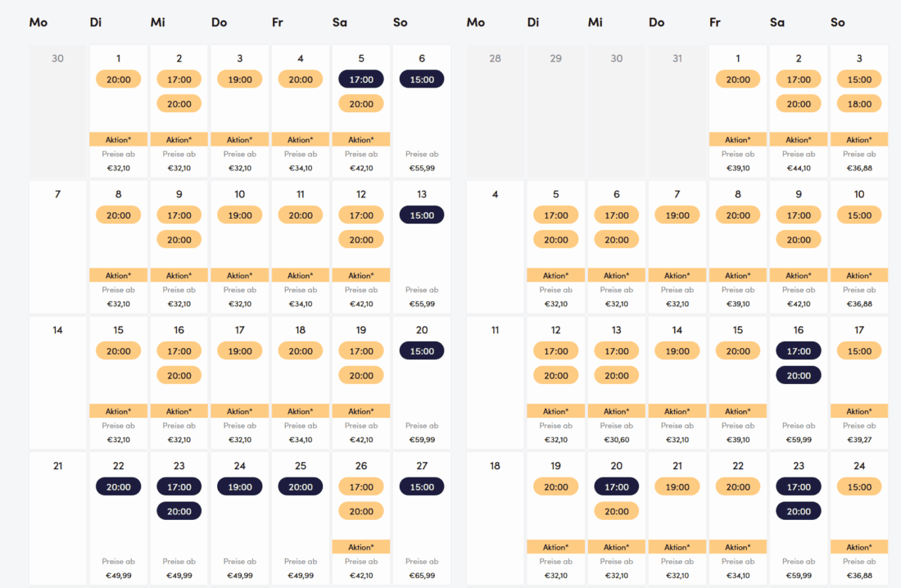Select the 19:00 show on Thursday the 24th

[x=240, y=487]
